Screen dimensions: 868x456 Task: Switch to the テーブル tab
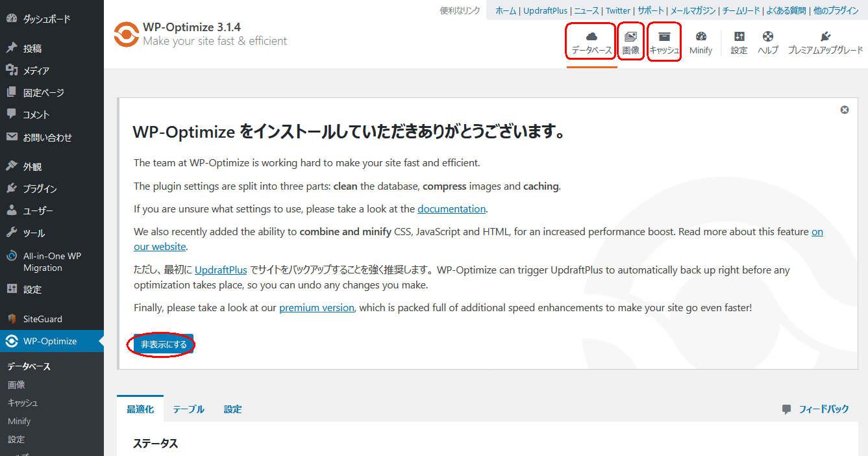[x=188, y=409]
